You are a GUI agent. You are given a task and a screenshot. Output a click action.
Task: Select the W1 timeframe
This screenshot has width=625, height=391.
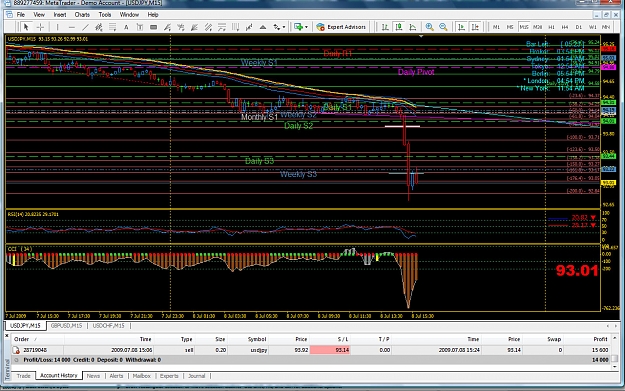[x=593, y=27]
